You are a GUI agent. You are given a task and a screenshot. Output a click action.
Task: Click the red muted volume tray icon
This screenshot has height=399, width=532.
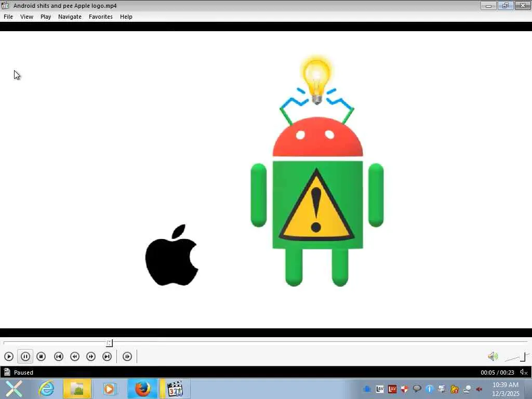(x=479, y=389)
